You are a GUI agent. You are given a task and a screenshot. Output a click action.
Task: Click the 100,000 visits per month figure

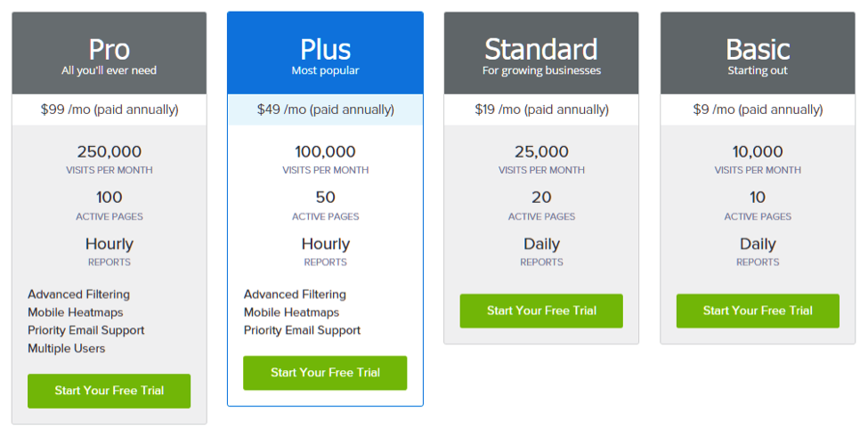[x=325, y=152]
